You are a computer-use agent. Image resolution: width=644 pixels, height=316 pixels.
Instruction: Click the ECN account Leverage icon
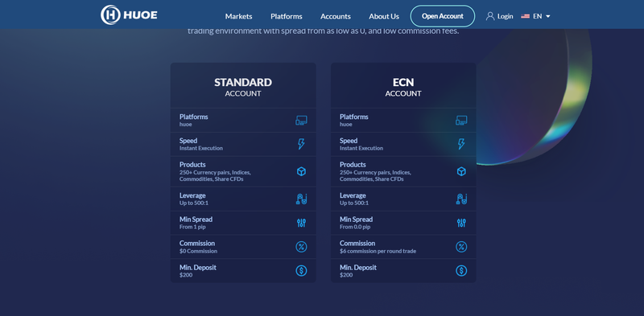pyautogui.click(x=461, y=199)
